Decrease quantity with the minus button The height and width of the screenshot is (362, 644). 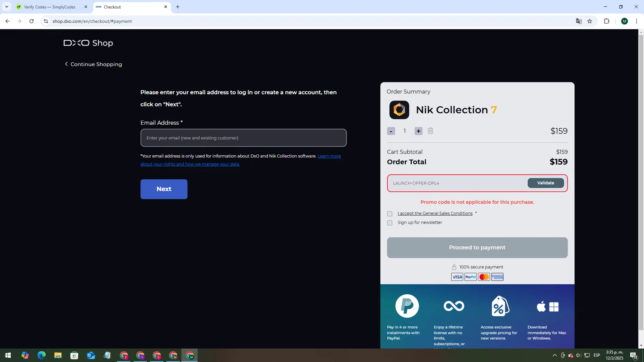tap(391, 131)
